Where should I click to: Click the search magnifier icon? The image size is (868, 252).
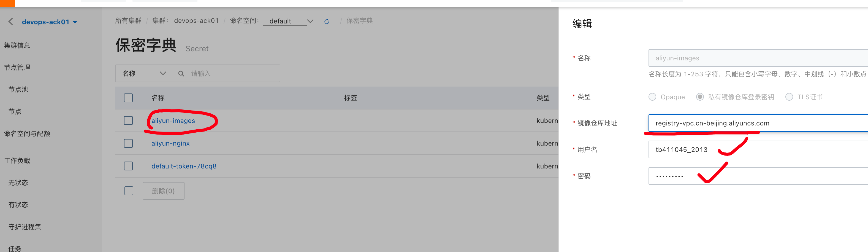pyautogui.click(x=181, y=74)
